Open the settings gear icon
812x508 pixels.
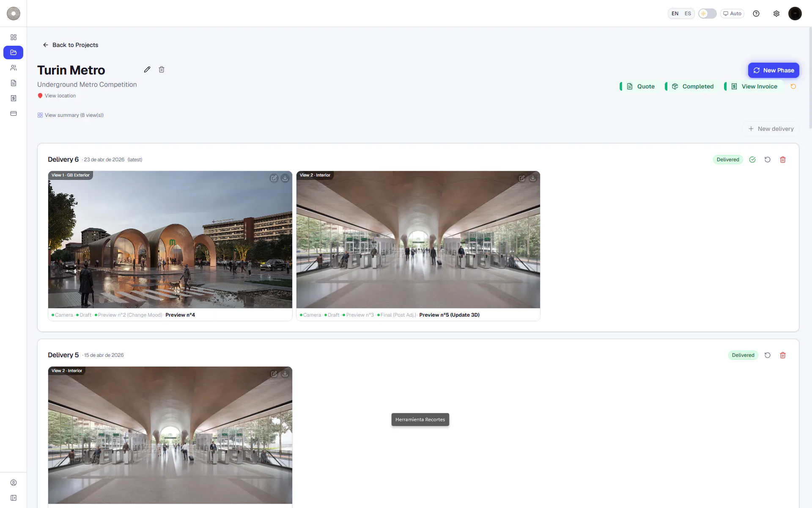776,14
